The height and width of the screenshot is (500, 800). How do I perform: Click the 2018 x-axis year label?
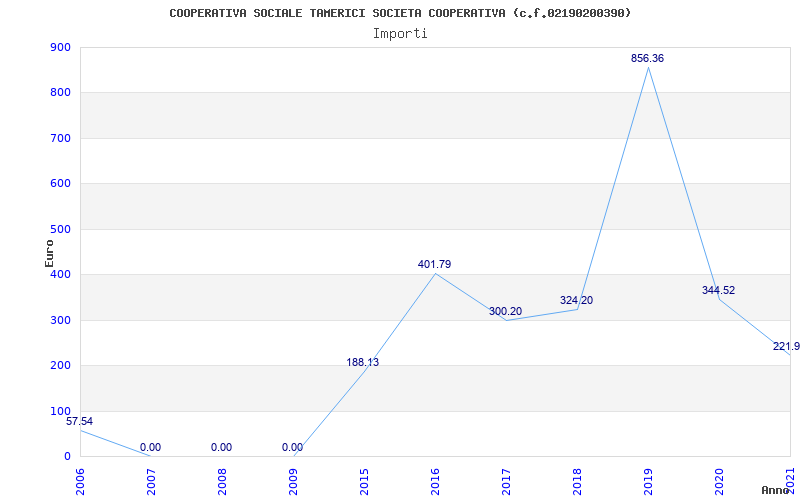click(x=577, y=482)
